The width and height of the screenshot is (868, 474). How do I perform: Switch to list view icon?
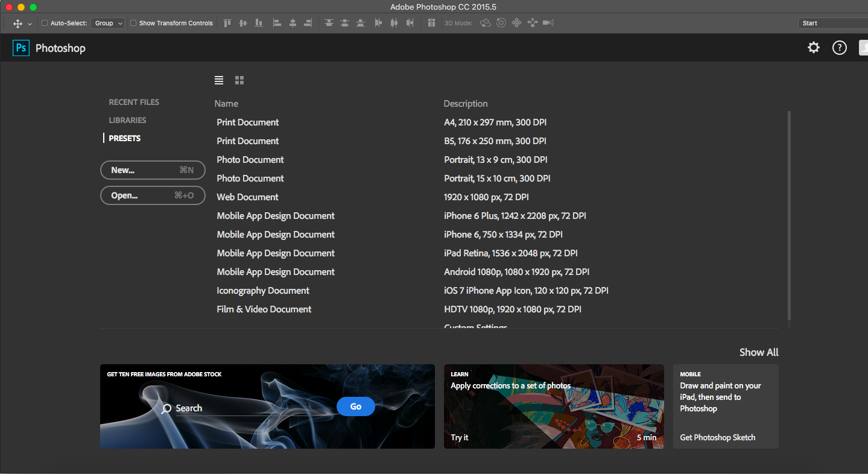[219, 80]
